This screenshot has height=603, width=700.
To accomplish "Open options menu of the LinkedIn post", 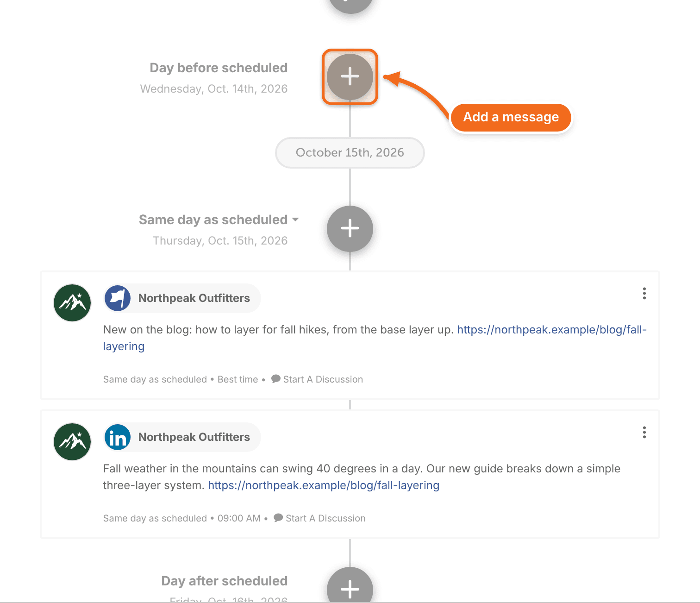I will pos(644,433).
